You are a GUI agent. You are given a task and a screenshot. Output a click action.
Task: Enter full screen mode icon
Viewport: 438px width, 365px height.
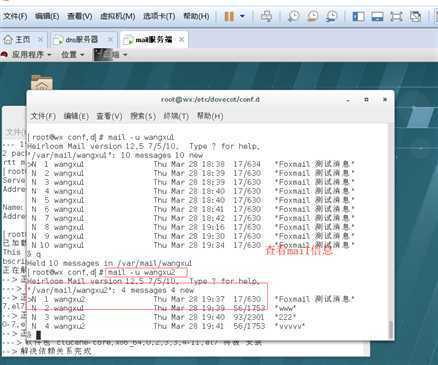coord(396,16)
